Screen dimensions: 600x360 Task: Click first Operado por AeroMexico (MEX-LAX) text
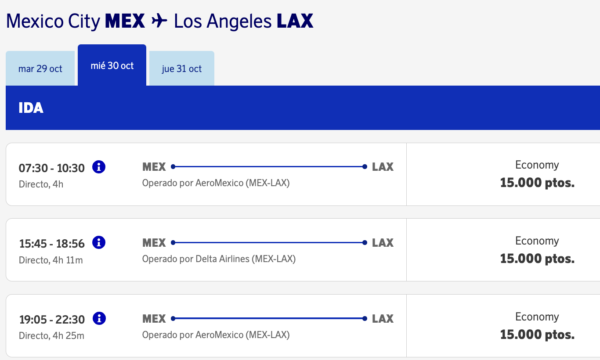tap(216, 183)
